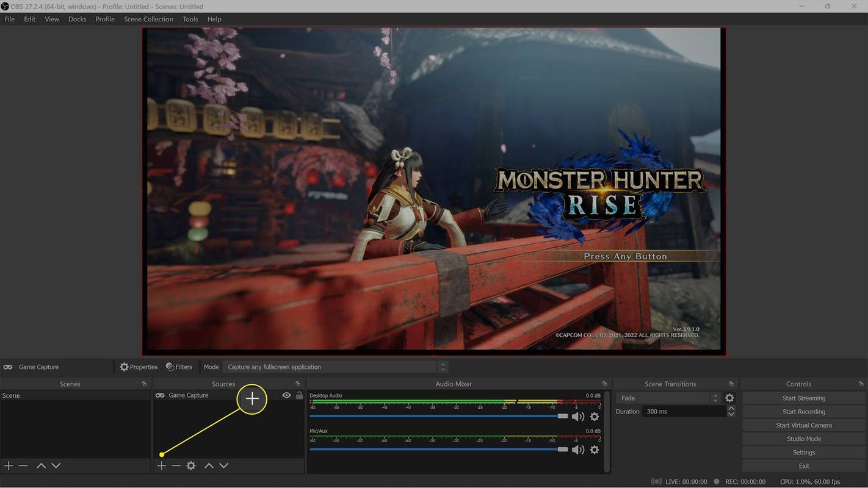The width and height of the screenshot is (868, 488).
Task: Click the Game Capture controller icon in Sources
Action: pyautogui.click(x=160, y=395)
